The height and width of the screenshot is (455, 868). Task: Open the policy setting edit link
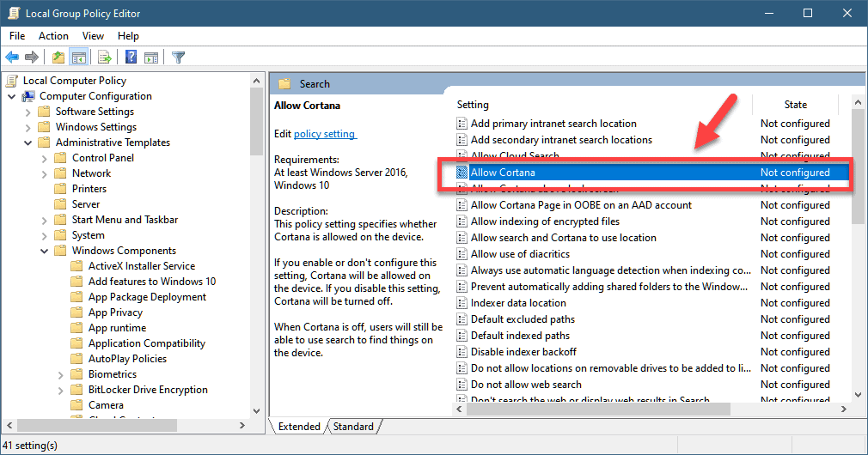pyautogui.click(x=325, y=134)
